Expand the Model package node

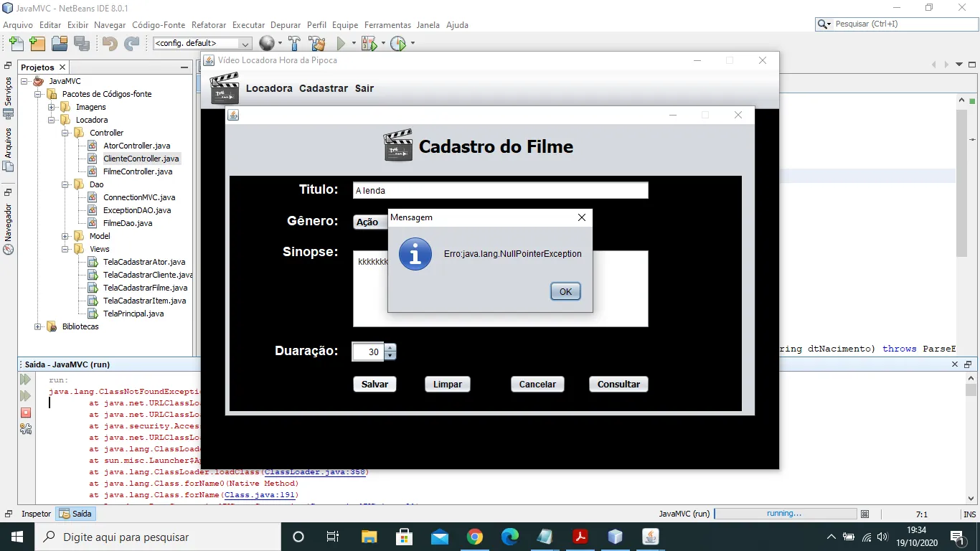pyautogui.click(x=65, y=236)
